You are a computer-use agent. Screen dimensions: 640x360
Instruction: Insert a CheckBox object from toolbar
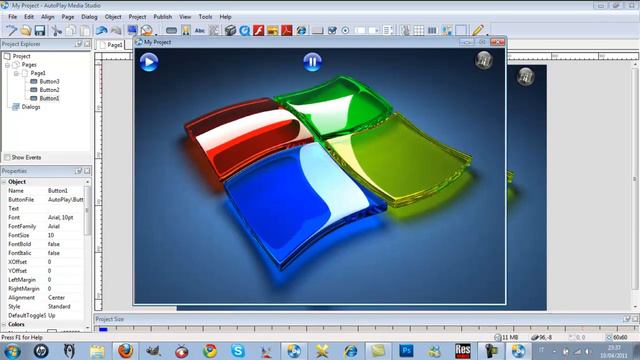click(332, 31)
